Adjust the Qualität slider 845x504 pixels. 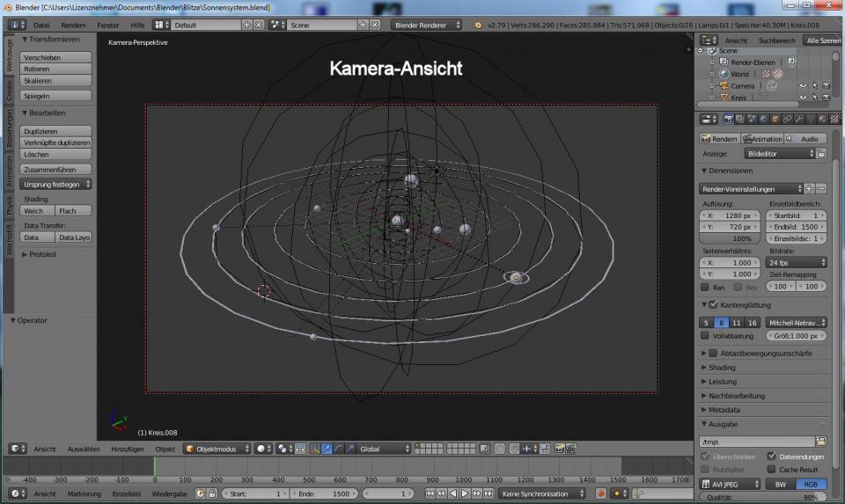click(763, 498)
